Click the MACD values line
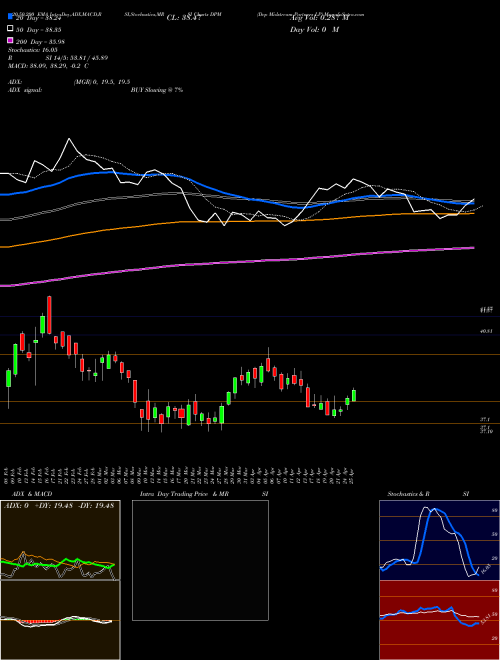This screenshot has width=500, height=660. pos(48,66)
